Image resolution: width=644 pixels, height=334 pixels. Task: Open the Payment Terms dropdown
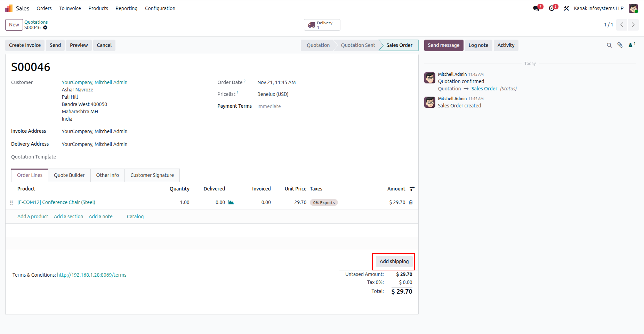[269, 106]
